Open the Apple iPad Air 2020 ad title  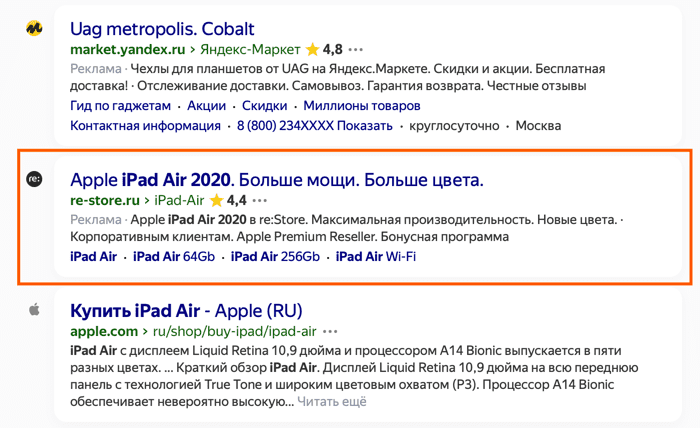(x=276, y=180)
